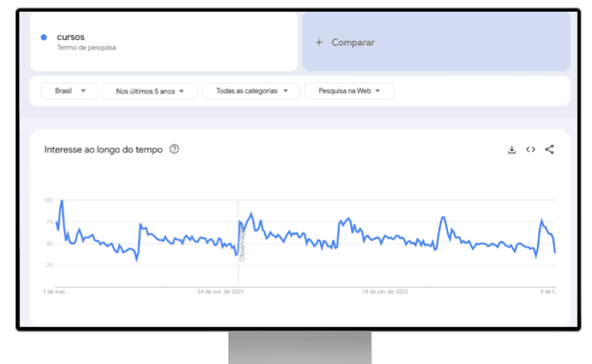Open the Nos últimos 5 anos dropdown
The image size is (592, 364).
[150, 91]
